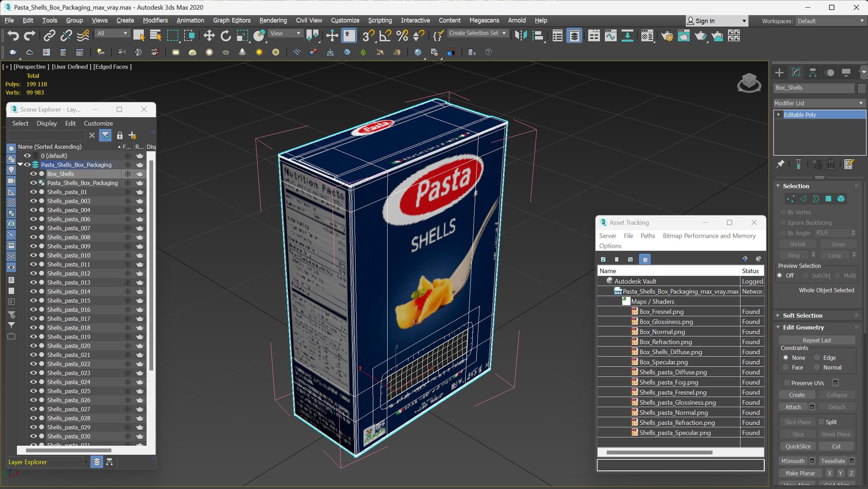
Task: Click Remove modifier trash icon
Action: [x=830, y=164]
